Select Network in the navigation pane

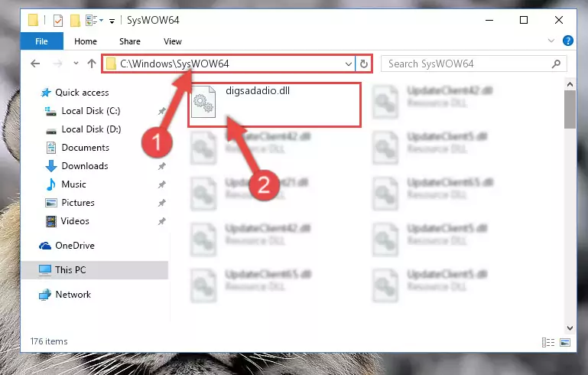[73, 295]
